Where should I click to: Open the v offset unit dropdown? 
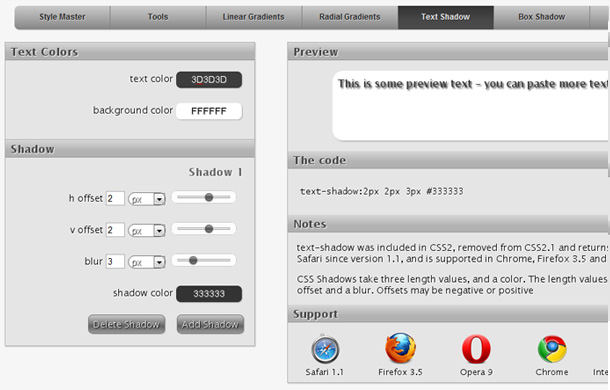point(147,230)
